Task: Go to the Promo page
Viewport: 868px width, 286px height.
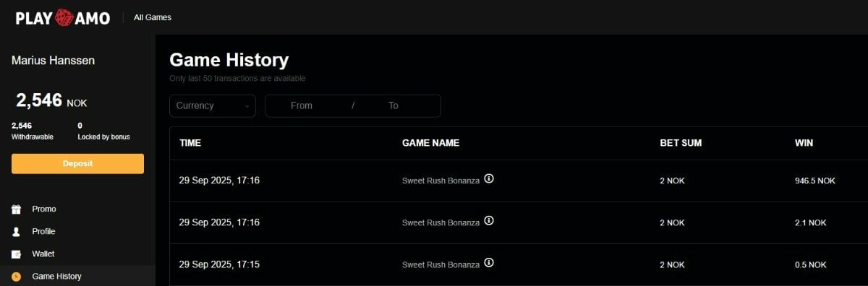Action: tap(44, 209)
